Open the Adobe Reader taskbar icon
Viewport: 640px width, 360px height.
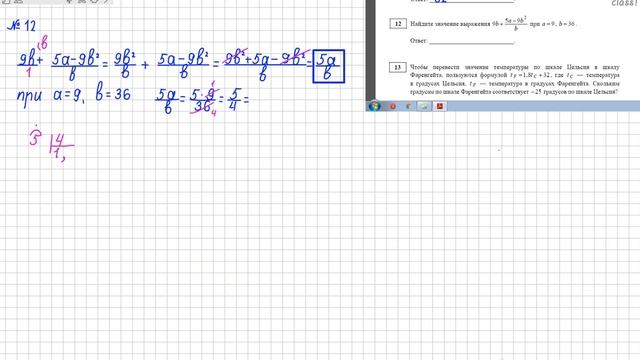coord(440,107)
